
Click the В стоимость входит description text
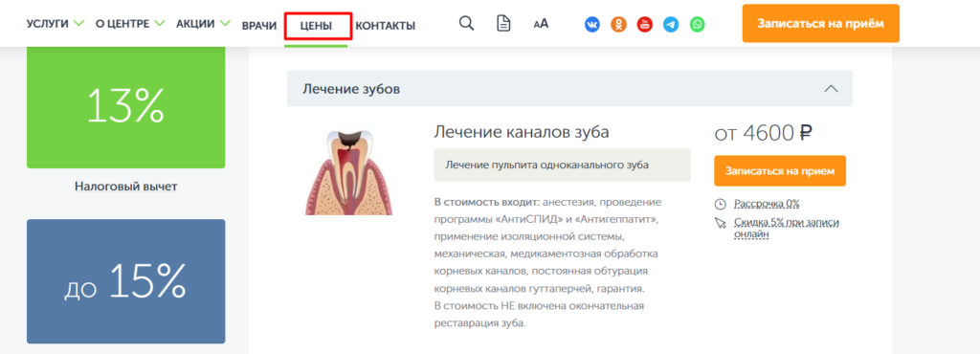(547, 263)
